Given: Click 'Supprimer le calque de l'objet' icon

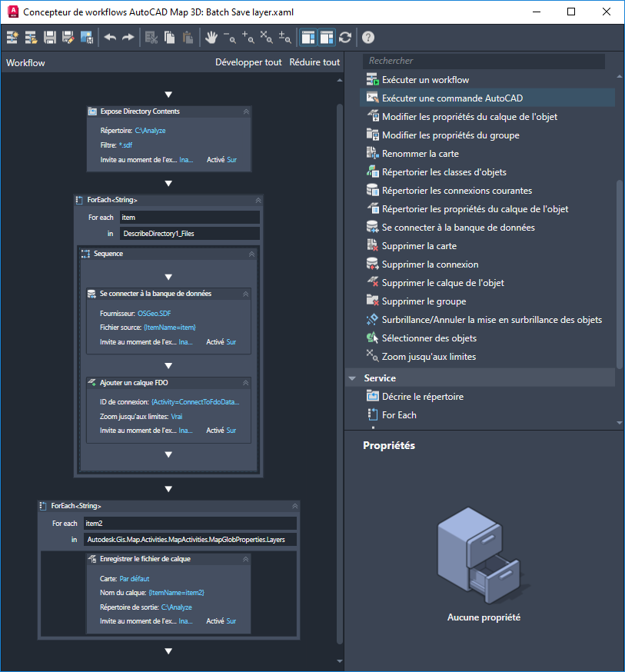Looking at the screenshot, I should click(372, 282).
